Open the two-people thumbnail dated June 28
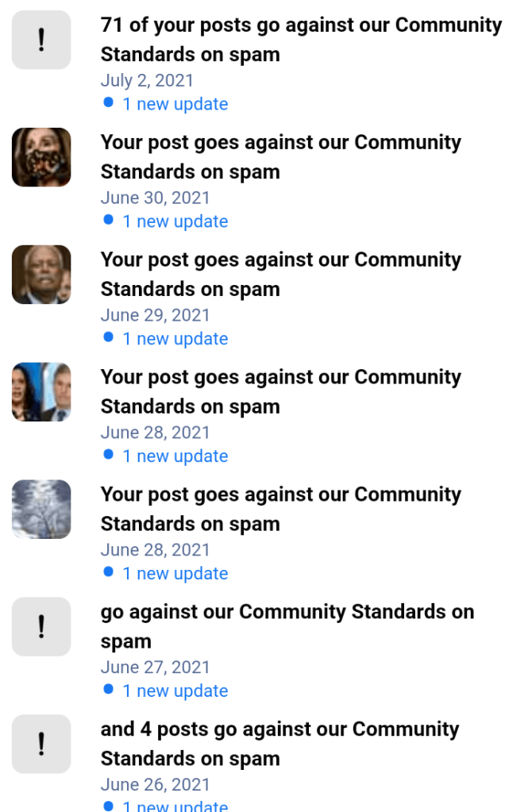Screen dimensions: 532x812 click(41, 392)
